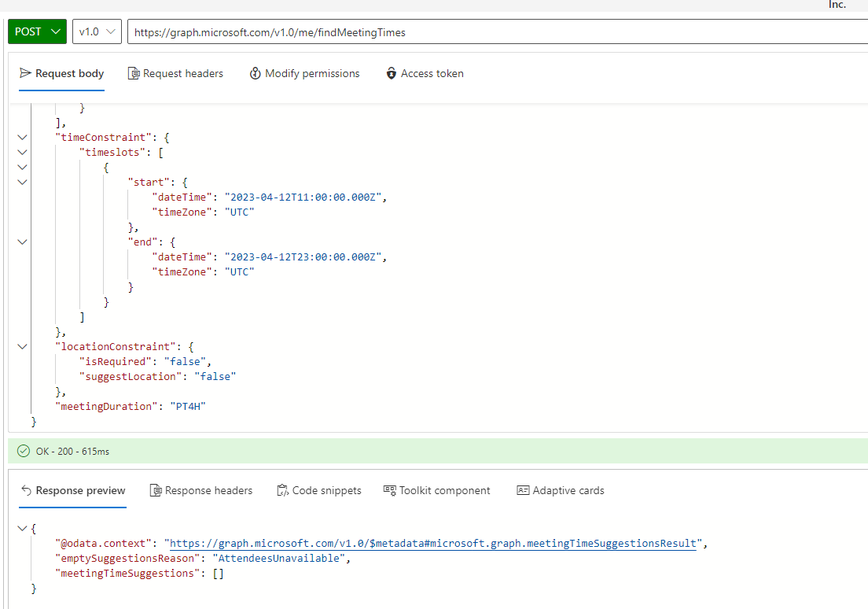Open the Response headers tab
This screenshot has width=868, height=609.
[x=201, y=490]
